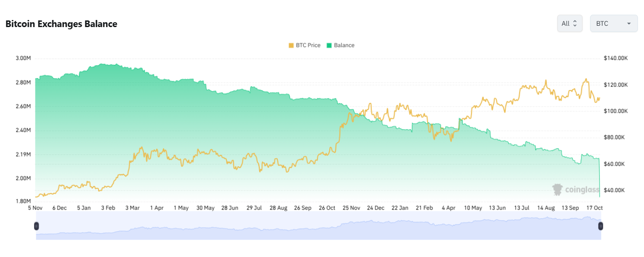
Task: Click the yellow BTC Price legend swatch
Action: pos(291,45)
